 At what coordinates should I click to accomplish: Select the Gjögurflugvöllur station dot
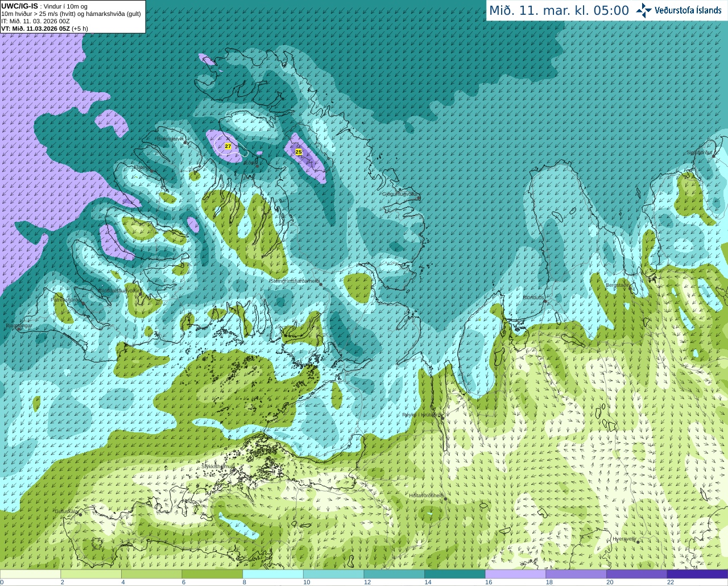[419, 197]
